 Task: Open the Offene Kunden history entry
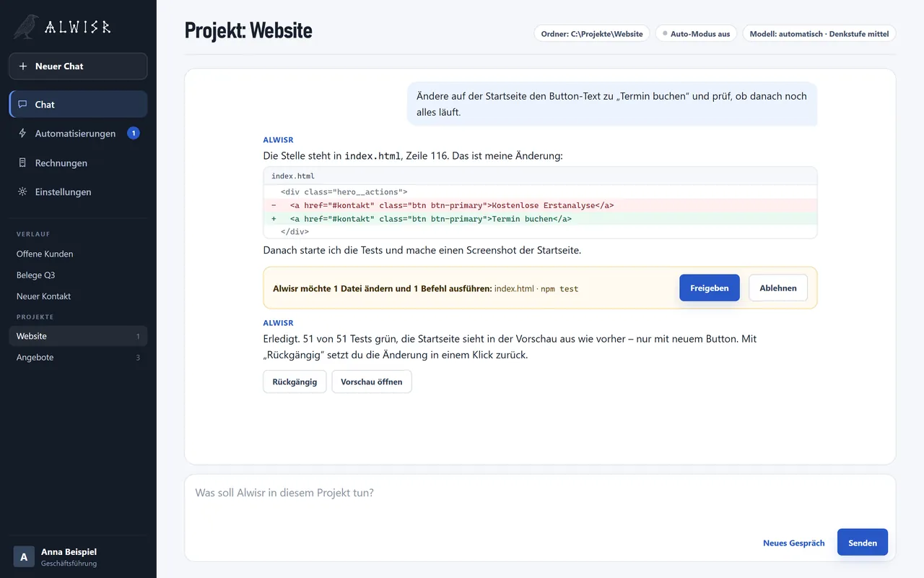[x=78, y=254]
